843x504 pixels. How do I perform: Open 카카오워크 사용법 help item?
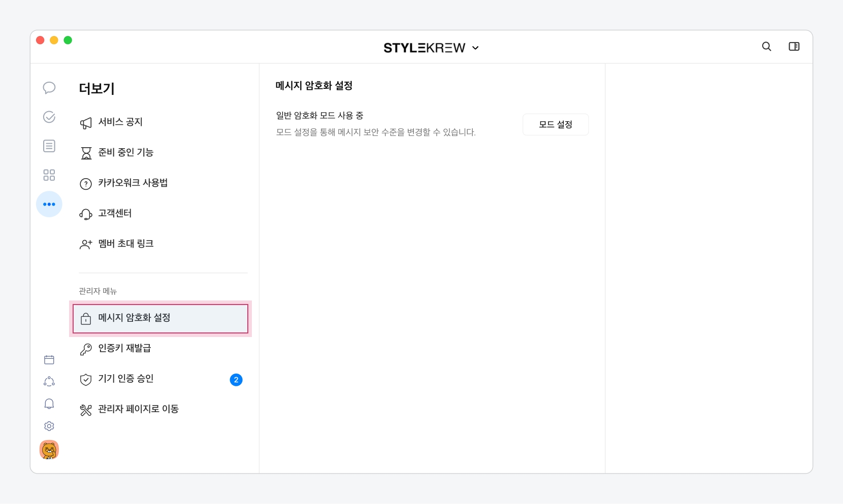pos(133,183)
